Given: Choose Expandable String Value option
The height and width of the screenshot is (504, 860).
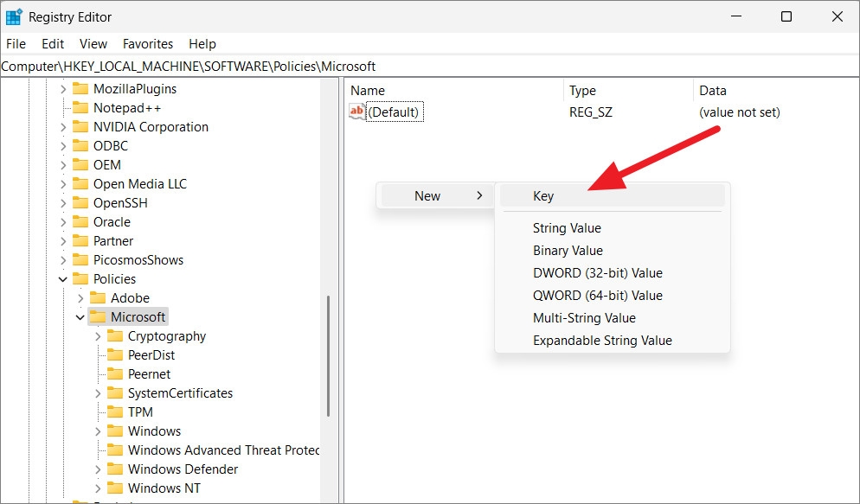Looking at the screenshot, I should (602, 340).
